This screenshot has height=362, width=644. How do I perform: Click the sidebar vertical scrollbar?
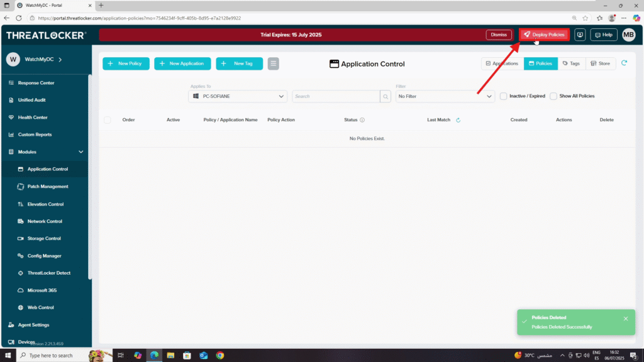(89, 177)
